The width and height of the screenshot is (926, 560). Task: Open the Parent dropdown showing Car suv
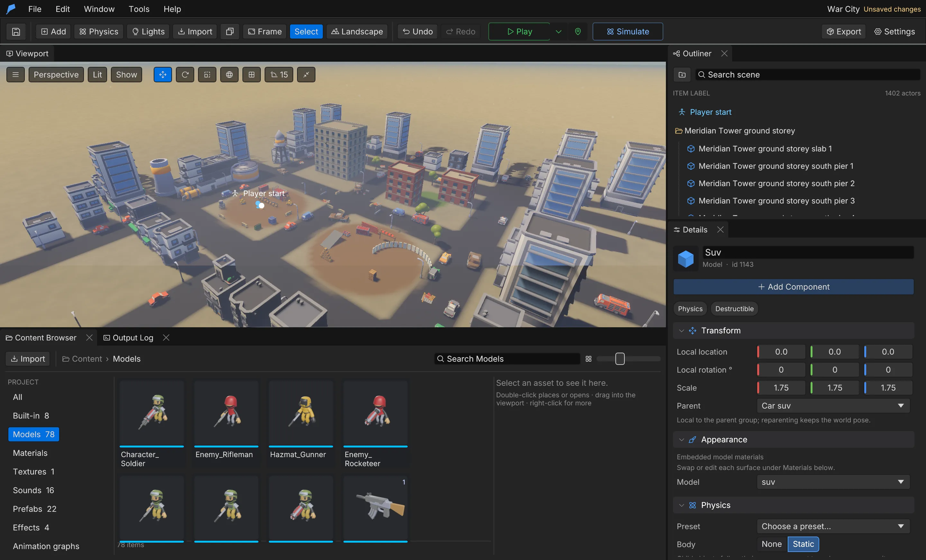tap(833, 405)
